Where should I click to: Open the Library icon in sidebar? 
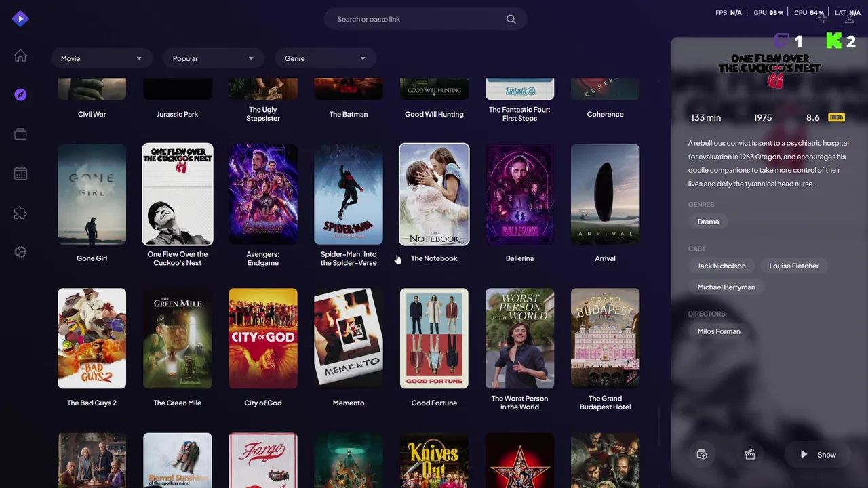(20, 134)
